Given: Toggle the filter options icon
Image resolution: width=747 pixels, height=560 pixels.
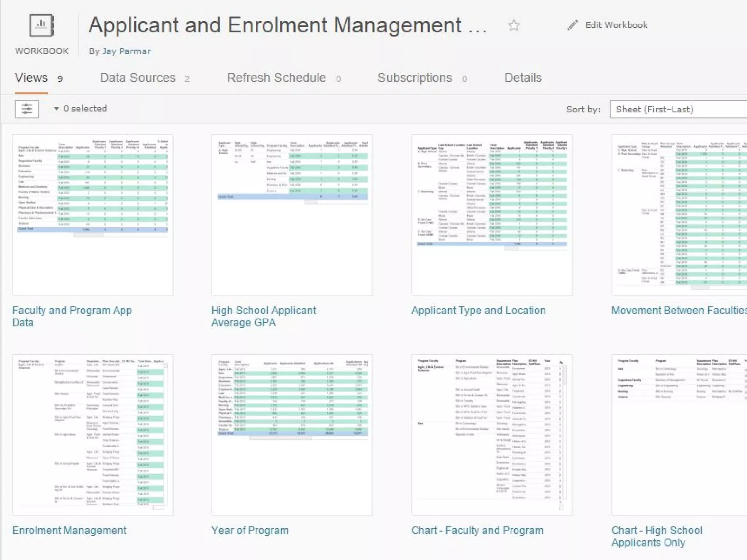Looking at the screenshot, I should coord(27,109).
